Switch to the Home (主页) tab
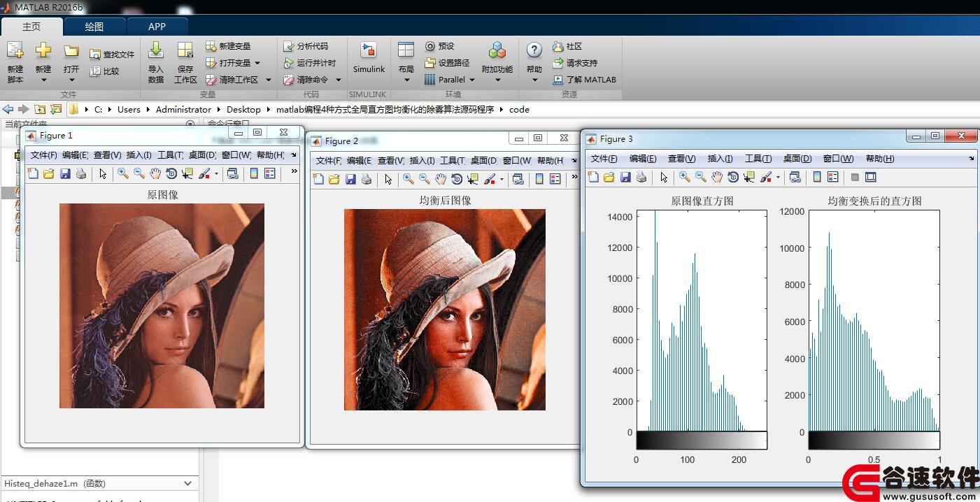This screenshot has height=502, width=980. tap(31, 27)
